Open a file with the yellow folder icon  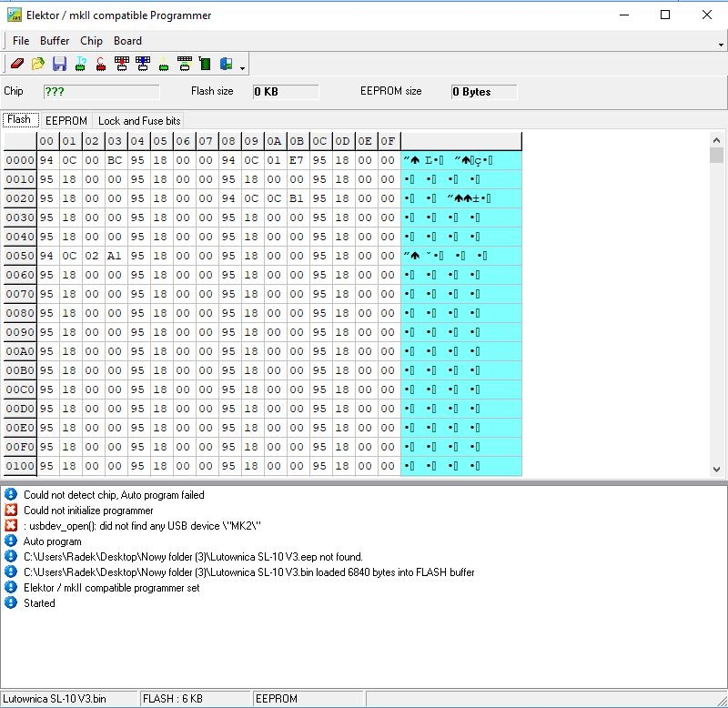tap(37, 64)
